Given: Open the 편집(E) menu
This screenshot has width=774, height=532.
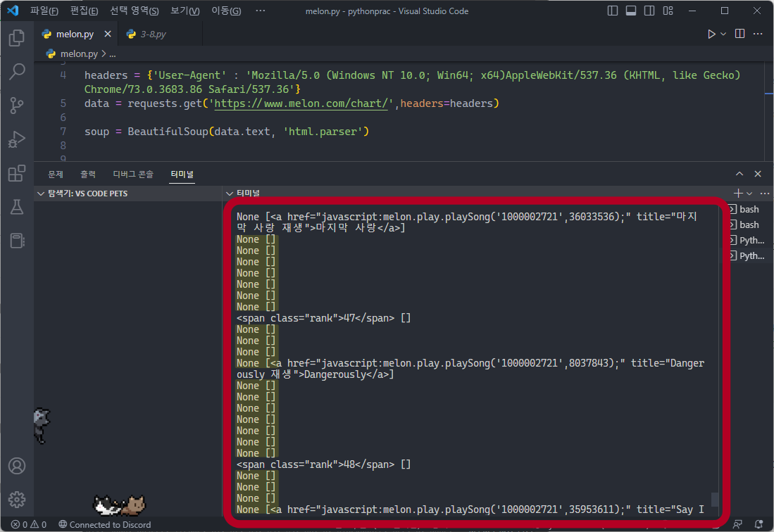Looking at the screenshot, I should point(84,11).
